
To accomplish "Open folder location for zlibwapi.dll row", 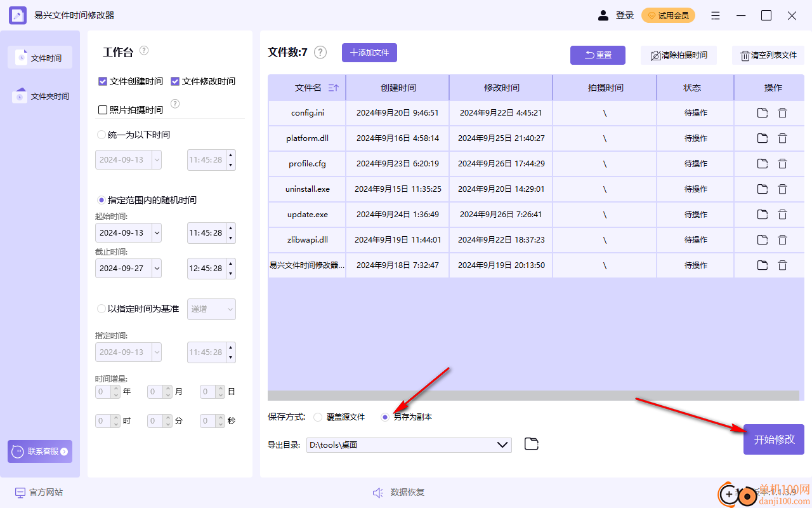I will [x=763, y=240].
